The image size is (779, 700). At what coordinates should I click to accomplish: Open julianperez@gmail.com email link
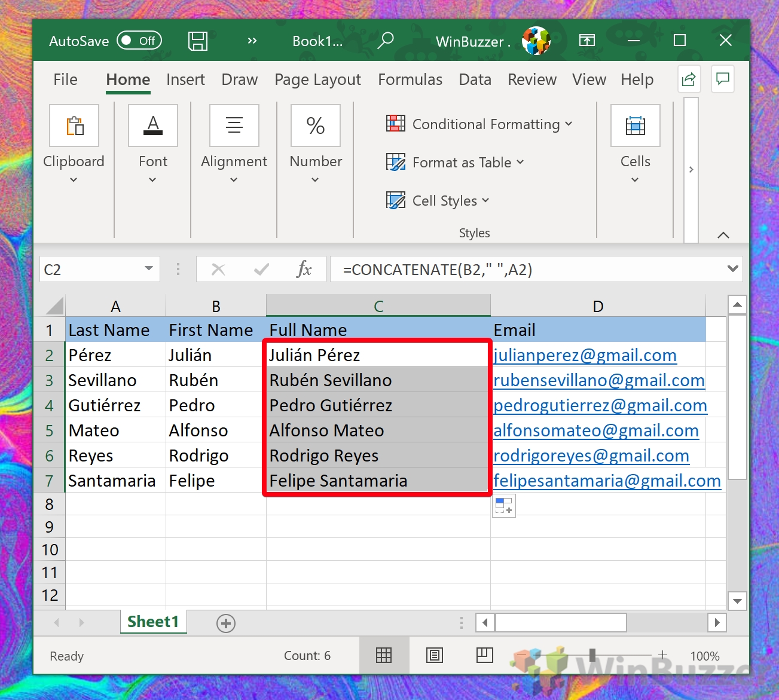585,356
